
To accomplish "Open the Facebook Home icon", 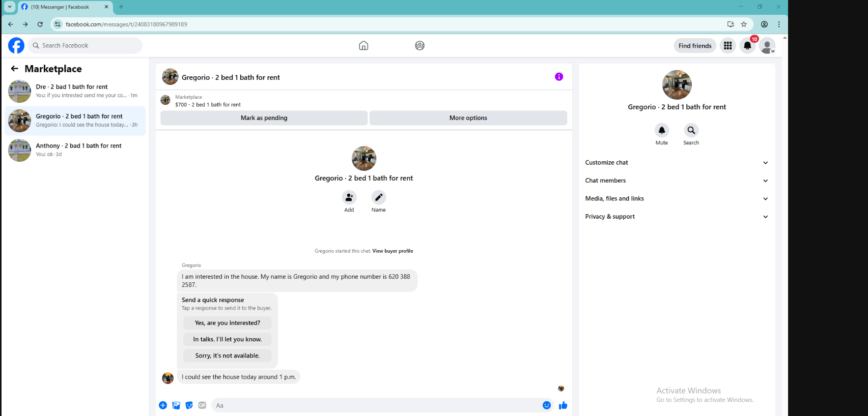I will [363, 46].
